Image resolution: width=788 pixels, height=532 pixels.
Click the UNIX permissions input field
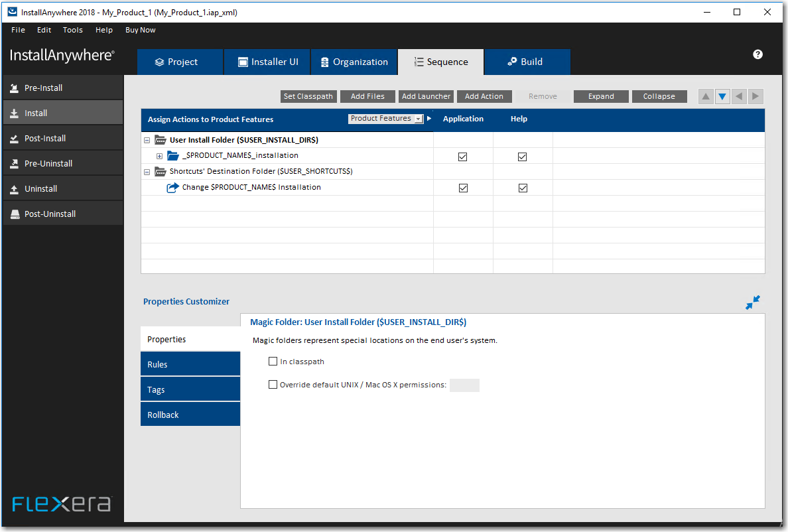464,385
